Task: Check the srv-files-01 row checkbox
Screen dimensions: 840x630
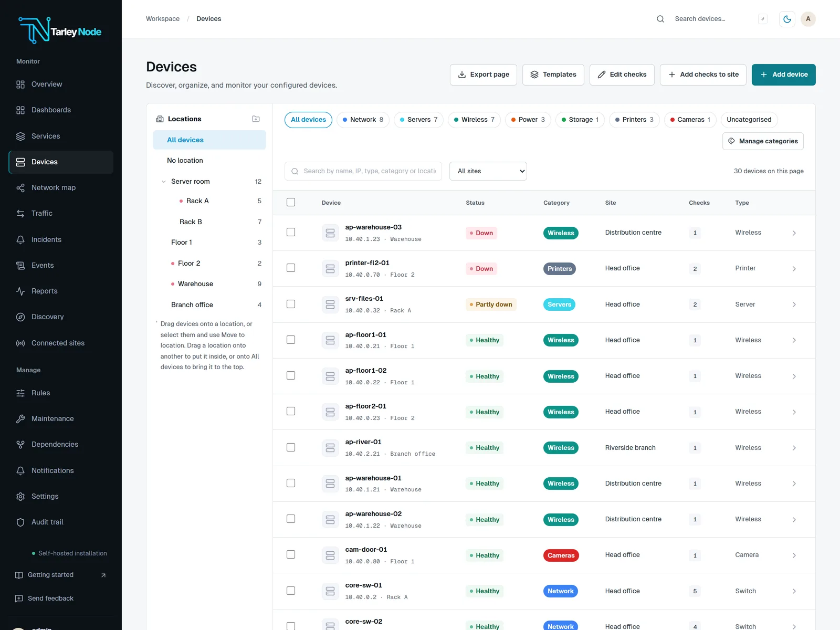Action: click(x=291, y=304)
